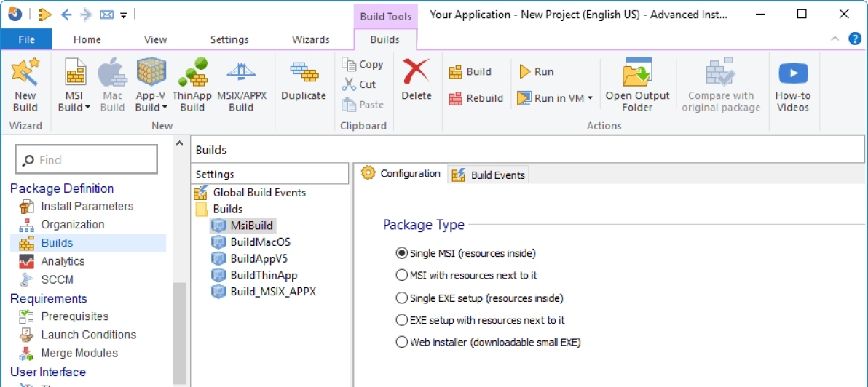This screenshot has width=868, height=387.
Task: Choose Single EXE setup option
Action: (x=401, y=298)
